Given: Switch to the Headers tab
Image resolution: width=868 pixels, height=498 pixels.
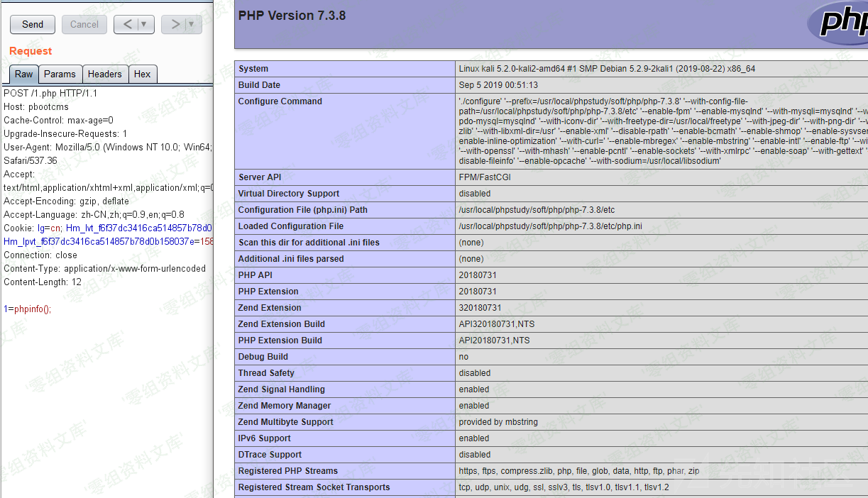Looking at the screenshot, I should (x=105, y=74).
